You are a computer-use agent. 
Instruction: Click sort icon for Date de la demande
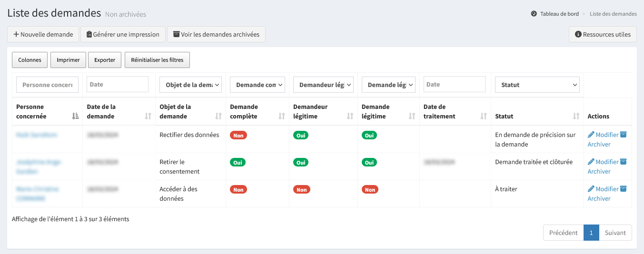coord(148,116)
